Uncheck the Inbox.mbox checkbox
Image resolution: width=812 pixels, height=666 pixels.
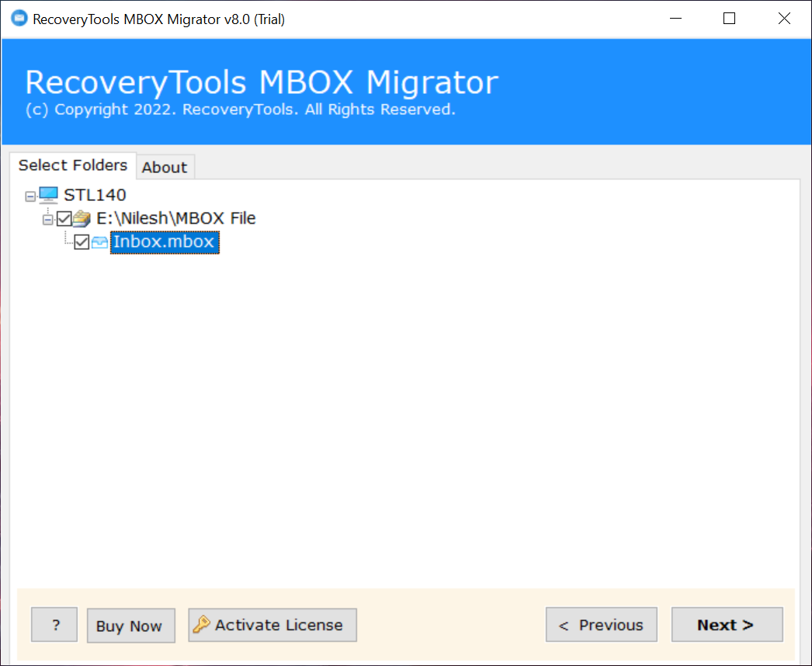[x=82, y=242]
